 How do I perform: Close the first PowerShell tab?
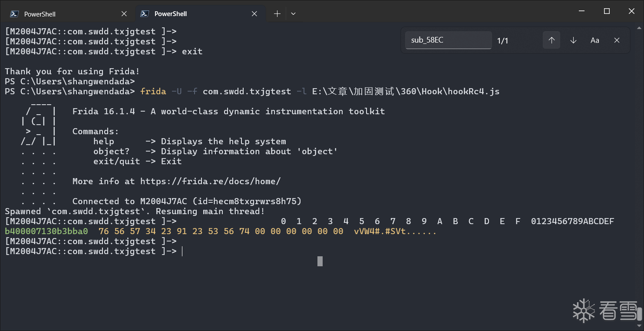[124, 14]
